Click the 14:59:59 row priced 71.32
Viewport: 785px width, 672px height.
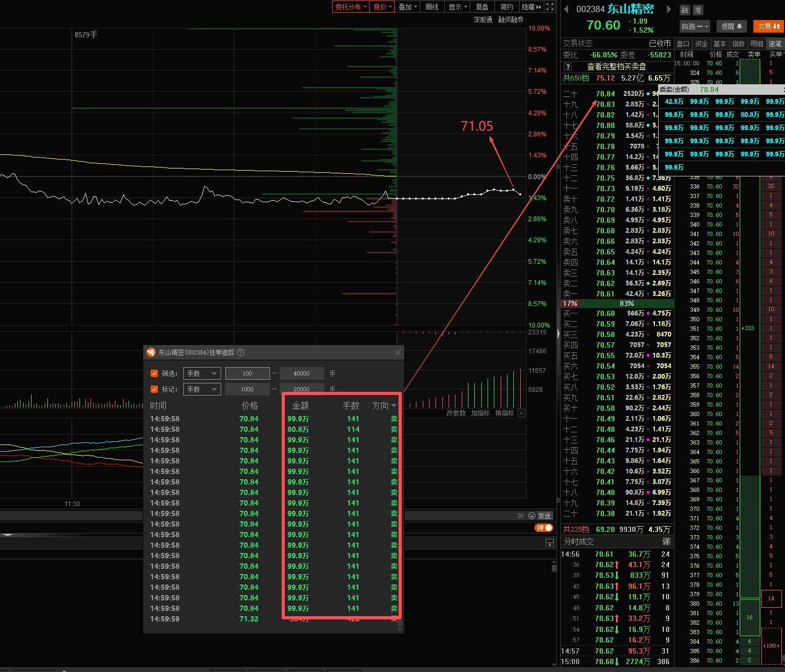pyautogui.click(x=274, y=619)
